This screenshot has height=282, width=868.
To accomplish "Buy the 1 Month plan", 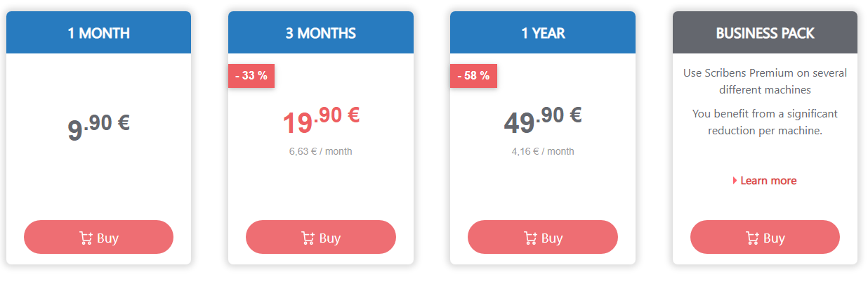I will (x=98, y=237).
